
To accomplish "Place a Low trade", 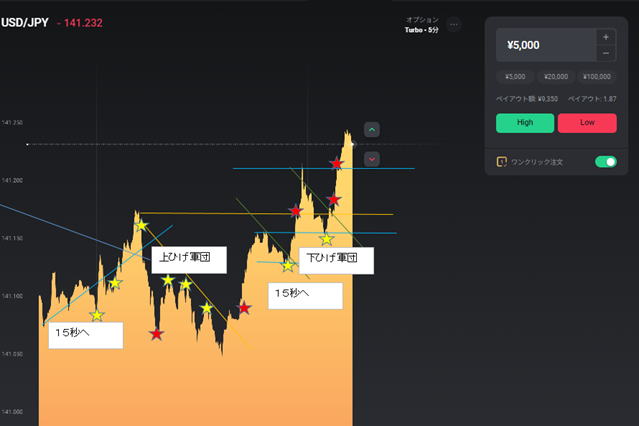I will (x=587, y=123).
